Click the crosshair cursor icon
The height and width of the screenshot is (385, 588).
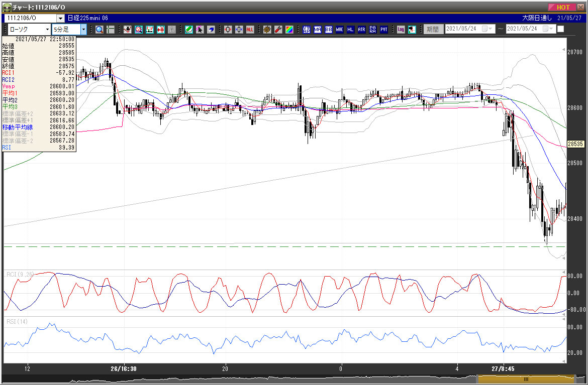(110, 29)
